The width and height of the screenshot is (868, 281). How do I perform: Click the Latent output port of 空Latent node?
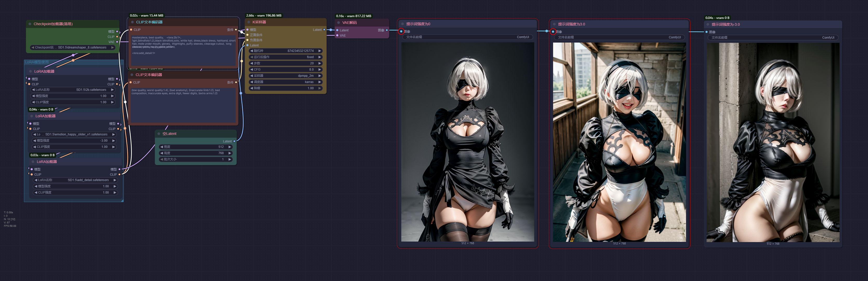(x=234, y=141)
